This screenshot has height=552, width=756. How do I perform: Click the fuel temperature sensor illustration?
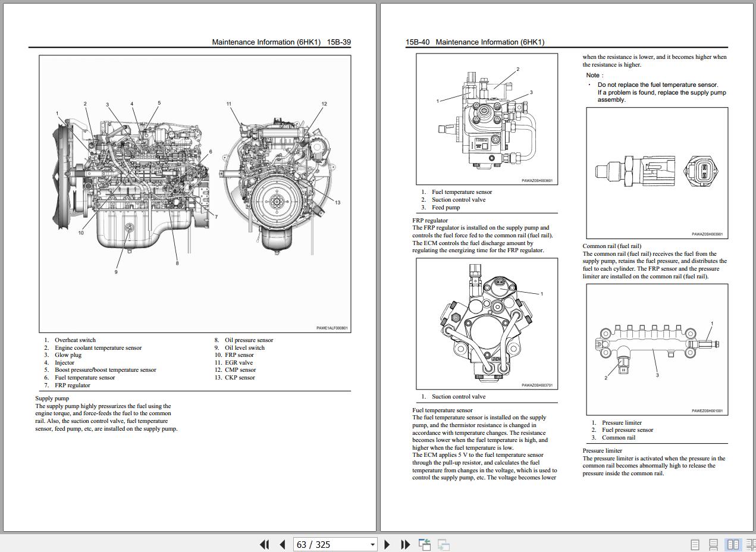pyautogui.click(x=657, y=173)
